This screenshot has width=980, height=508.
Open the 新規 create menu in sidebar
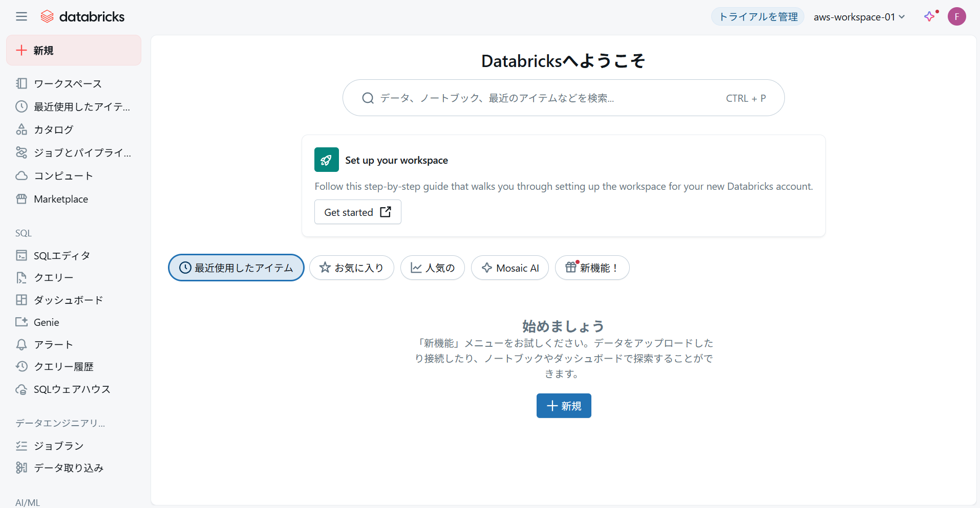tap(74, 50)
